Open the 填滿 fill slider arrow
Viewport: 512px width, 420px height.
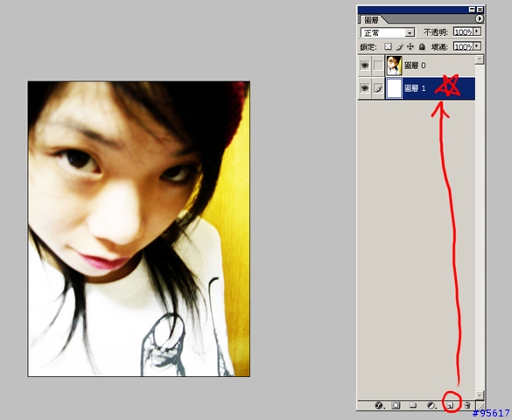(477, 46)
